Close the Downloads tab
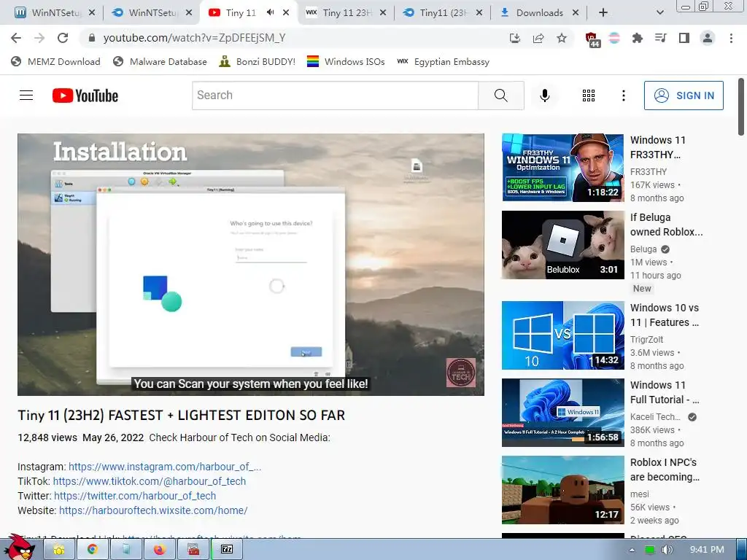This screenshot has width=747, height=560. pos(576,13)
